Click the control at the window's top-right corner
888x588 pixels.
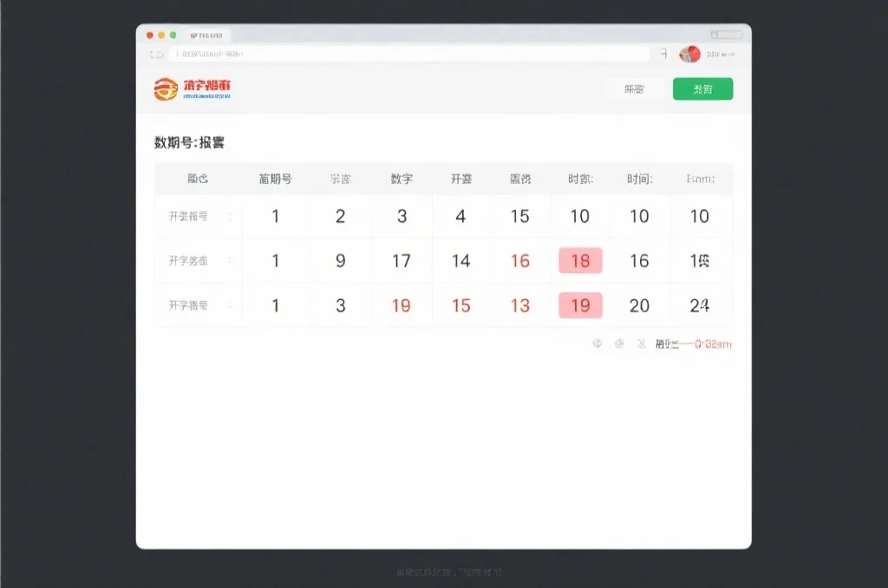(x=727, y=35)
